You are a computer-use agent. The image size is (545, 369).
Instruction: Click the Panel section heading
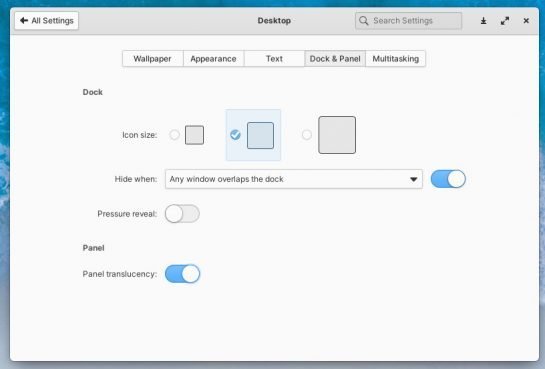[93, 248]
